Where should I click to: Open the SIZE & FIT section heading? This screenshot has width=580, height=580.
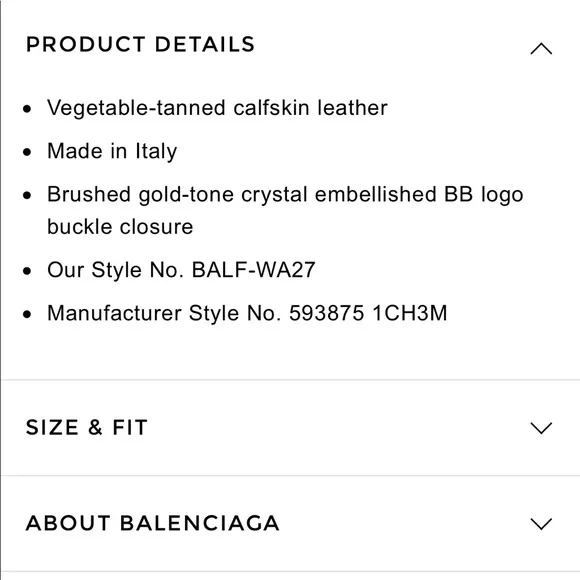[87, 427]
